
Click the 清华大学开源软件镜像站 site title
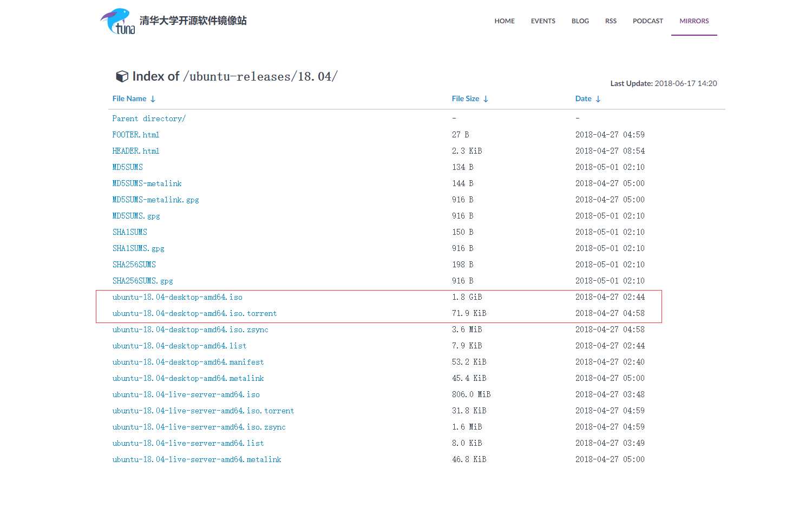tap(193, 21)
